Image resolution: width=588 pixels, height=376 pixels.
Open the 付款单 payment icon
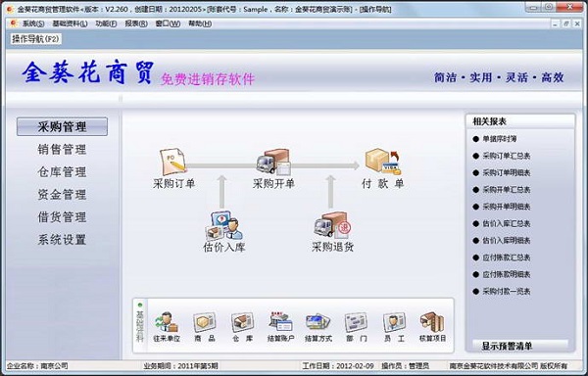pos(383,162)
